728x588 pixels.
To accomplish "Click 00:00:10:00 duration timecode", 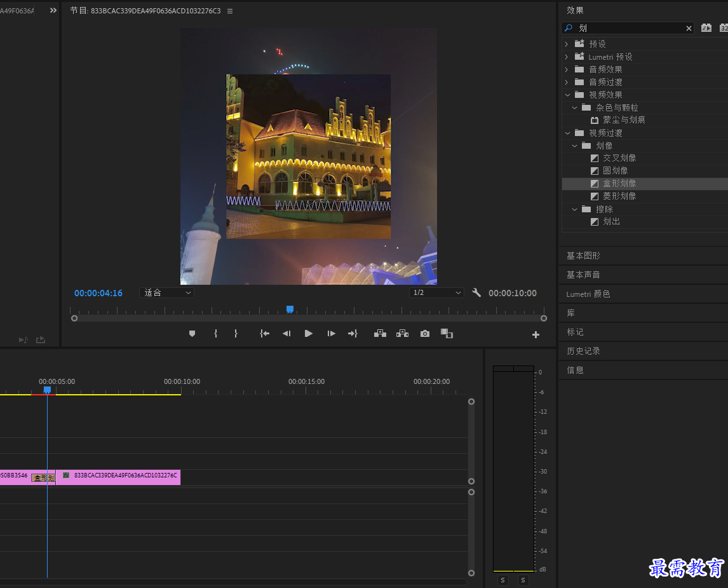I will pos(513,293).
